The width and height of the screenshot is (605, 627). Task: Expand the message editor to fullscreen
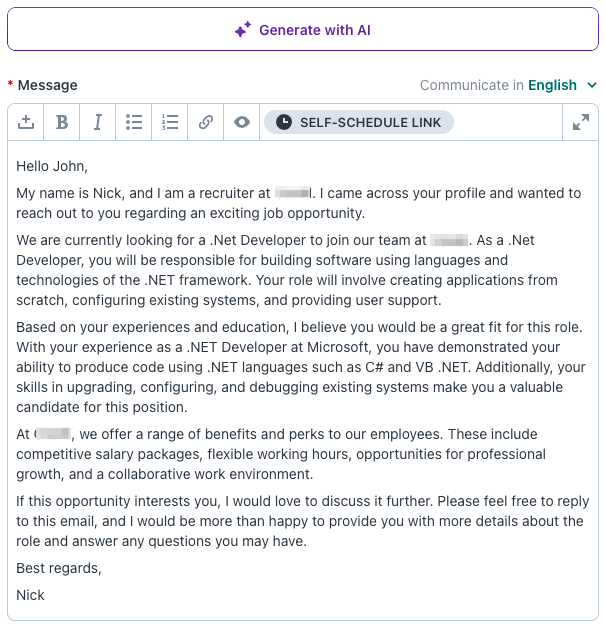[581, 122]
